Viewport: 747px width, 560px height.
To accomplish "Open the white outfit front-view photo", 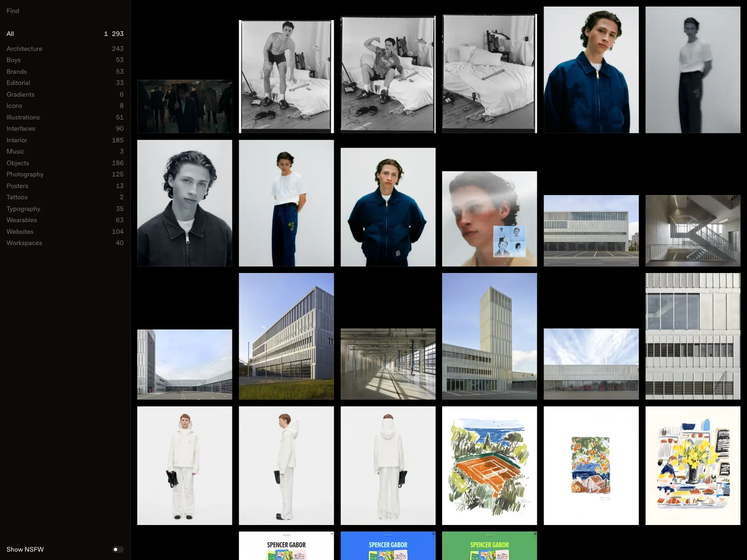I will coord(184,466).
